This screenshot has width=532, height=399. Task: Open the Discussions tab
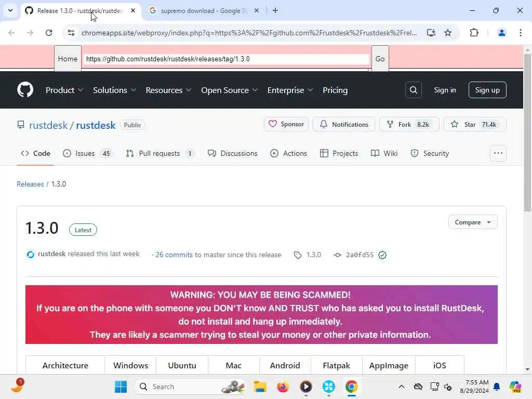click(x=233, y=153)
